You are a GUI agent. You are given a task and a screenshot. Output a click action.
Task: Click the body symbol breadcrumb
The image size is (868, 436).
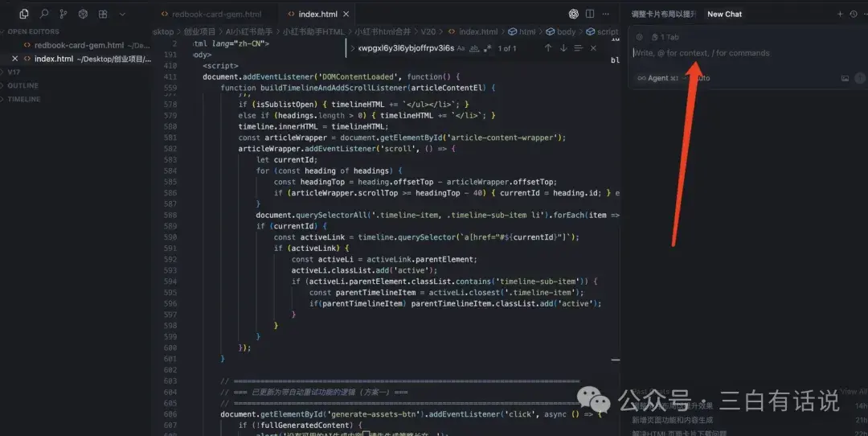[x=561, y=31]
